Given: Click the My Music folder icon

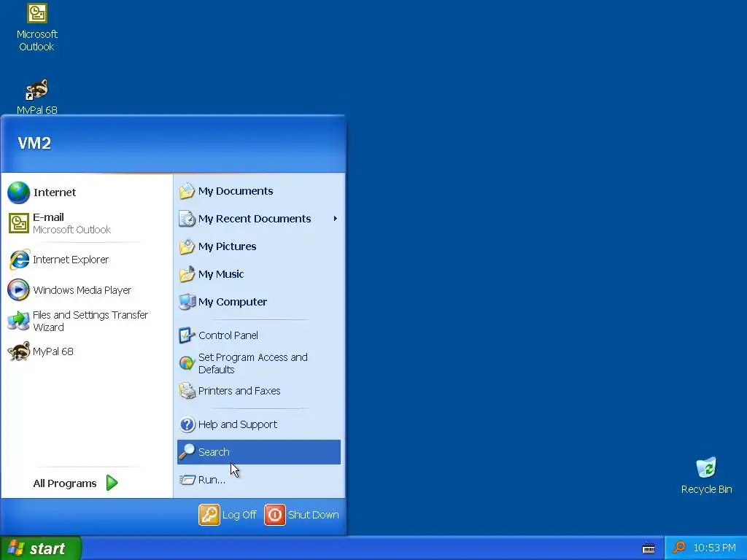Looking at the screenshot, I should (x=187, y=274).
